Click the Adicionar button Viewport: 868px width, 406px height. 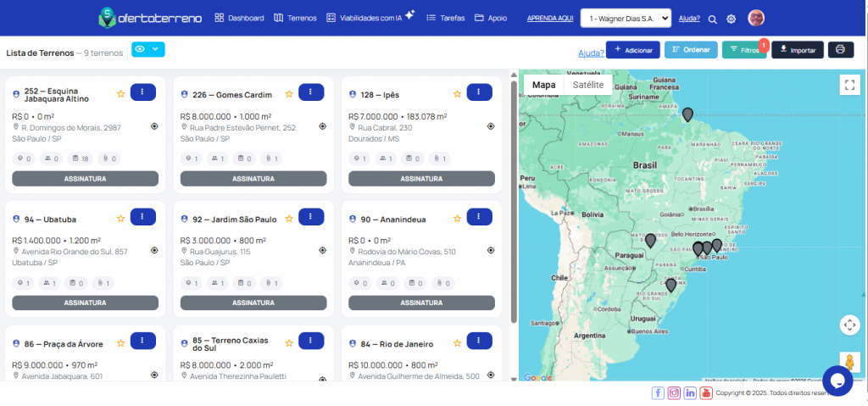[x=632, y=50]
